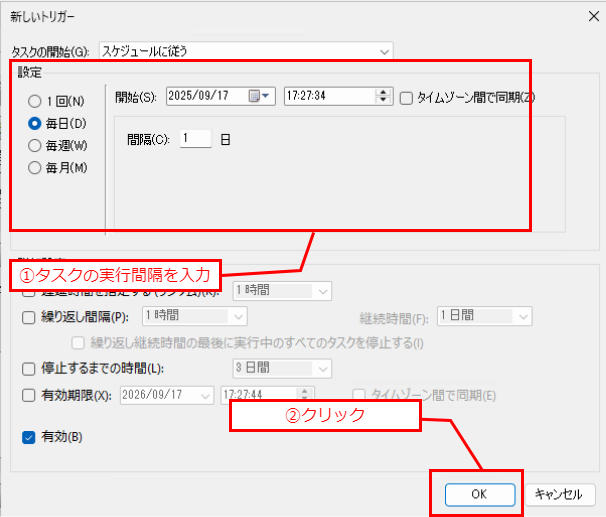The width and height of the screenshot is (606, 517).
Task: Click the expiry time spinner arrows
Action: [x=305, y=394]
